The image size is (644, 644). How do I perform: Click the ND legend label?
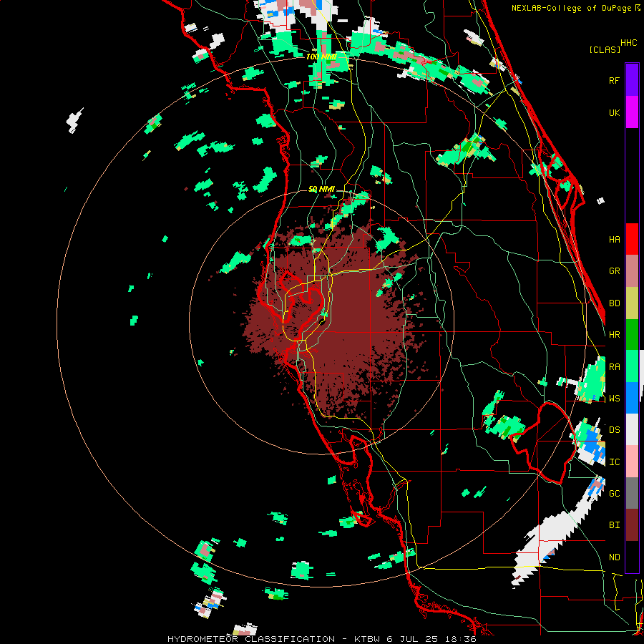coord(614,557)
